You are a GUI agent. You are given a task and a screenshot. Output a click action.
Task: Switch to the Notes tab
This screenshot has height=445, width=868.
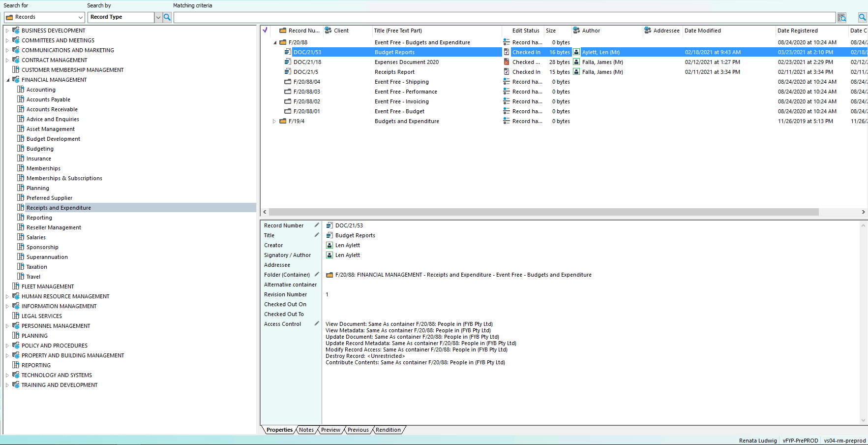click(x=306, y=430)
